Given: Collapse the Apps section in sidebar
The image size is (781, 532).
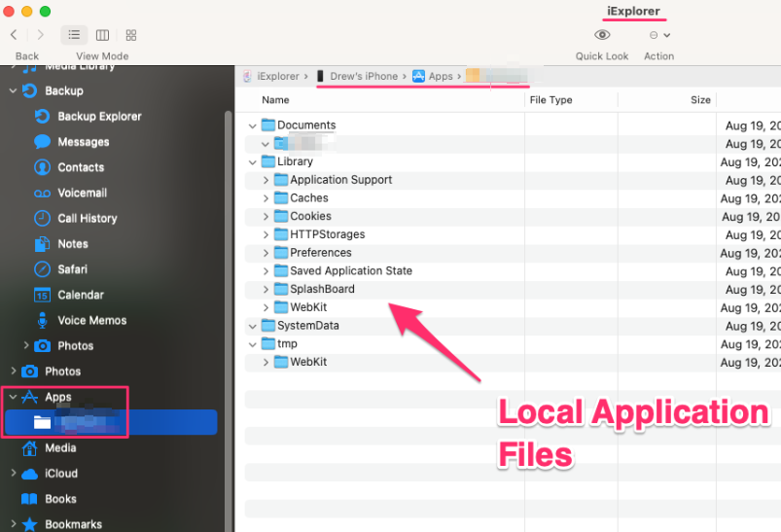Looking at the screenshot, I should coord(13,397).
